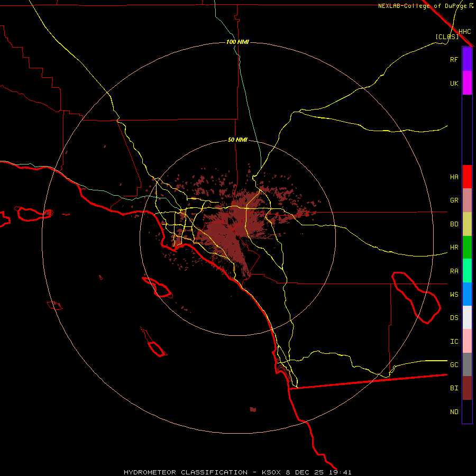The height and width of the screenshot is (476, 476).
Task: Click the BD legend label
Action: 454,224
